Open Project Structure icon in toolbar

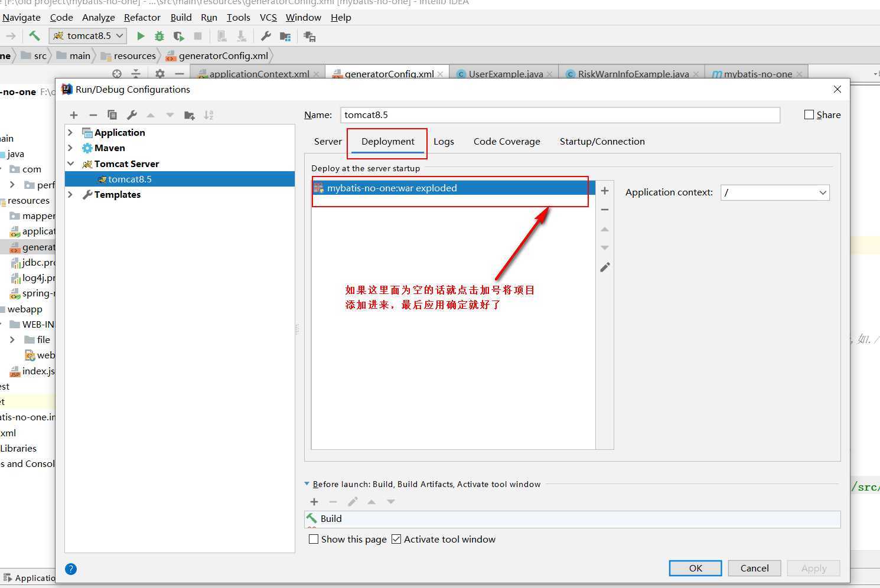click(x=285, y=36)
